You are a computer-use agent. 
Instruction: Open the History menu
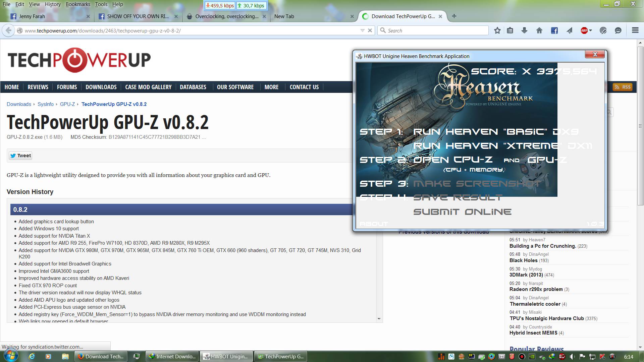click(53, 4)
